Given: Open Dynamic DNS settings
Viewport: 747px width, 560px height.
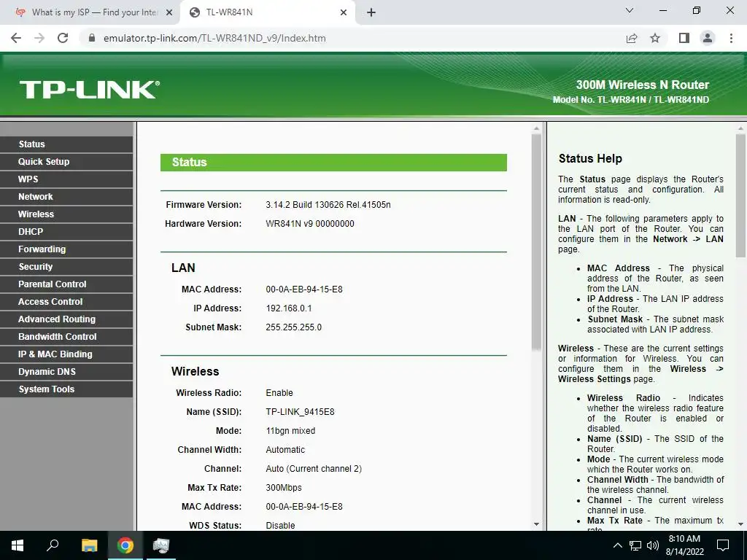Looking at the screenshot, I should click(66, 372).
